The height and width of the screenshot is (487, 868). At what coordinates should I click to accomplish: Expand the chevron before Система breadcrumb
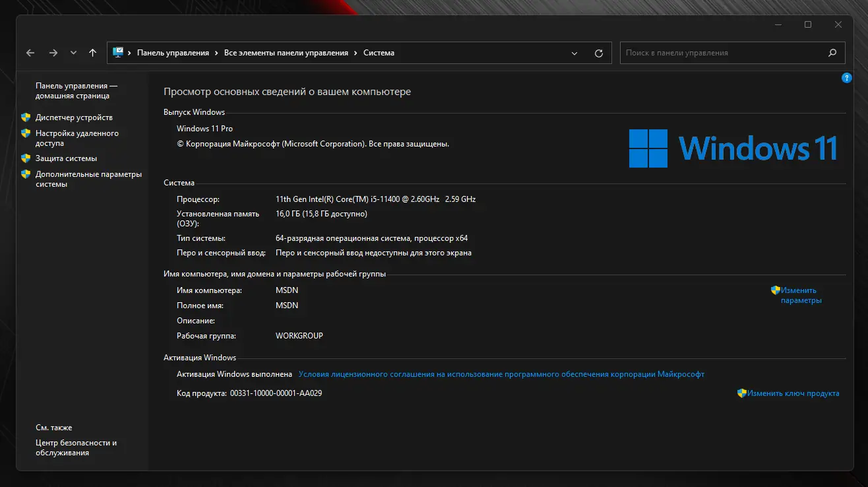coord(356,53)
